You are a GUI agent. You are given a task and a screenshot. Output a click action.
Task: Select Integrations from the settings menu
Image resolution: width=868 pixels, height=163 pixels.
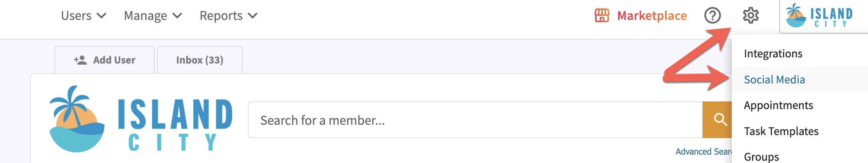pyautogui.click(x=773, y=54)
